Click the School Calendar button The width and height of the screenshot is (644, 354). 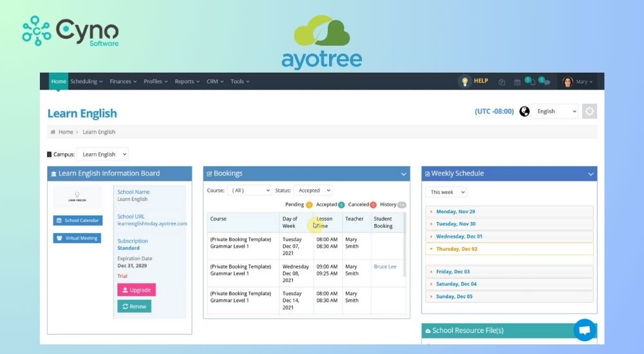coord(78,221)
